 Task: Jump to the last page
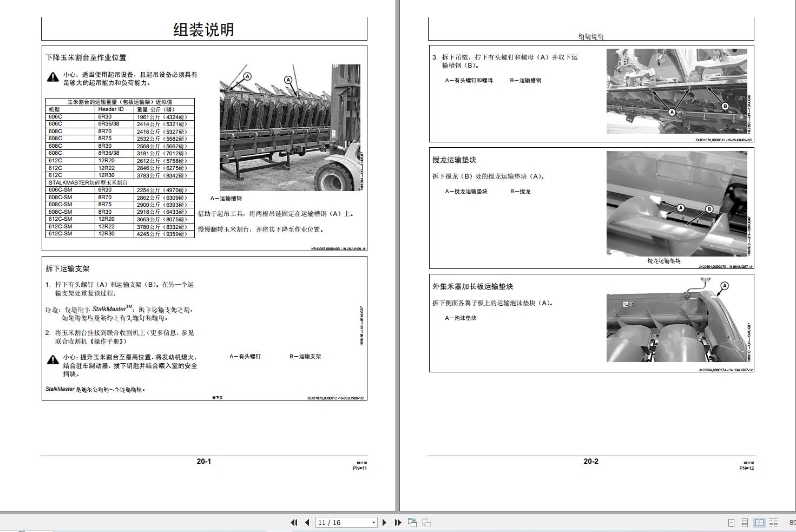pyautogui.click(x=398, y=522)
